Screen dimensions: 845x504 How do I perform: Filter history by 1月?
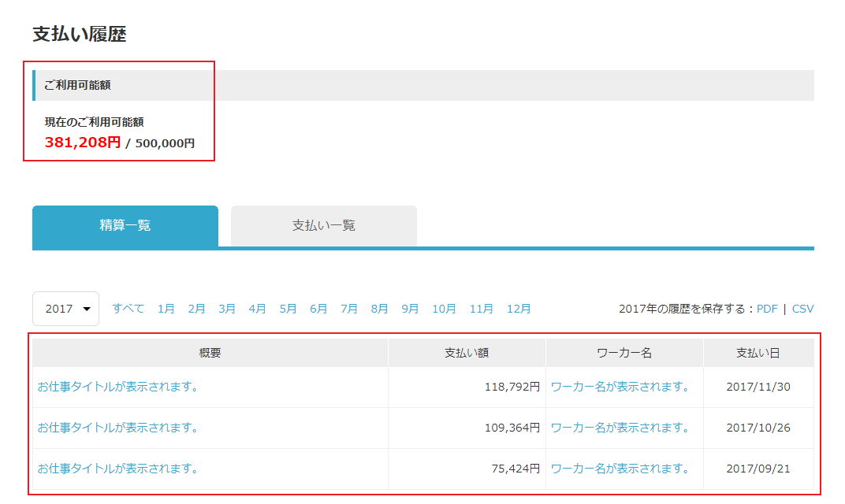point(166,309)
